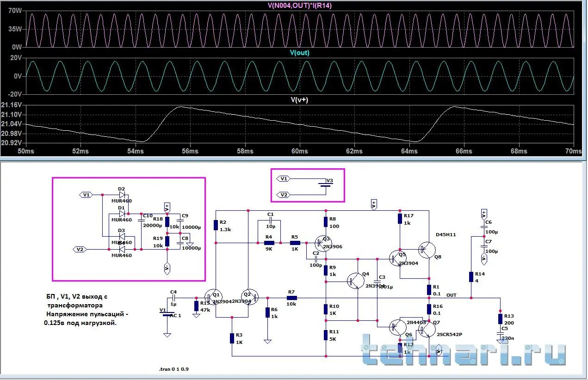The image size is (588, 380).
Task: Click the Q8 D45H11 transistor symbol
Action: [x=427, y=250]
